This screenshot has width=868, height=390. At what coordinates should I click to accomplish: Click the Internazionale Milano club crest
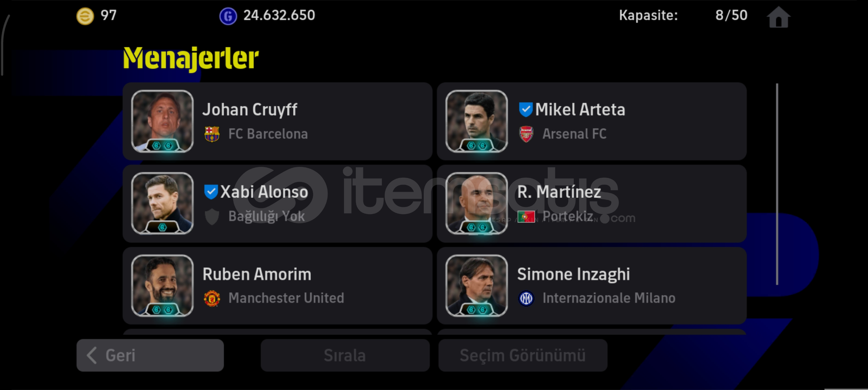[526, 298]
